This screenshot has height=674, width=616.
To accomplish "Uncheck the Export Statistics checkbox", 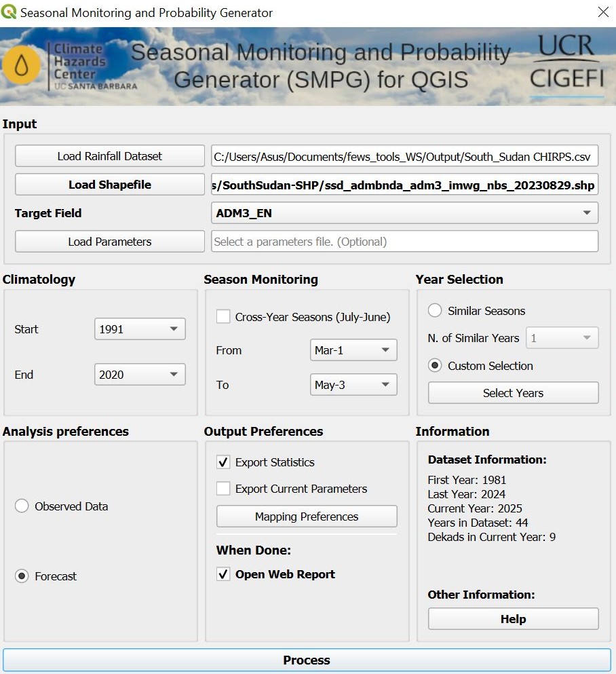I will coord(223,462).
